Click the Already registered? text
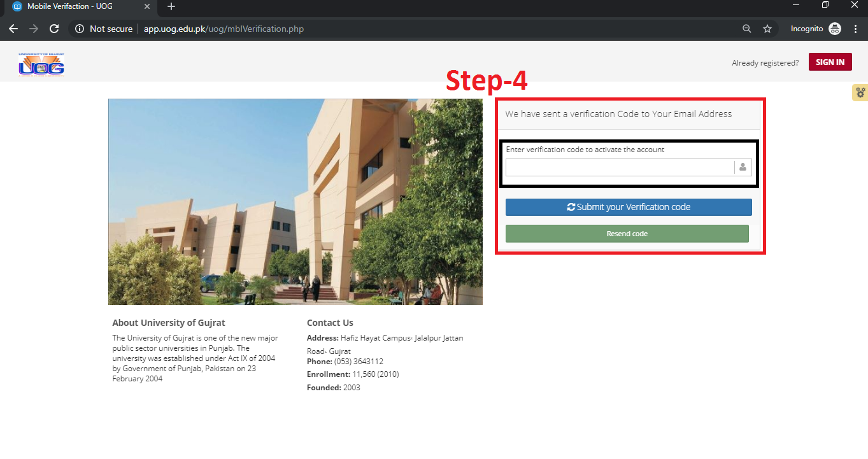 point(765,62)
